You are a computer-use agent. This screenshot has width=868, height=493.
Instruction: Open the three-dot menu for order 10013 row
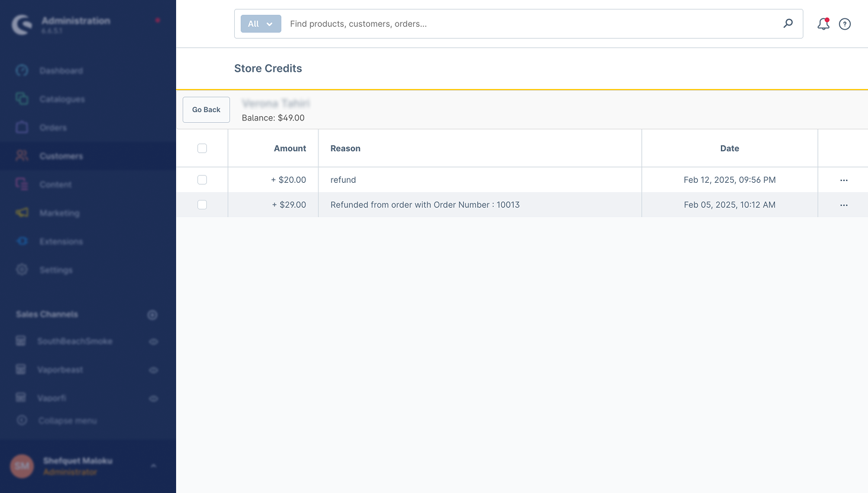coord(844,205)
